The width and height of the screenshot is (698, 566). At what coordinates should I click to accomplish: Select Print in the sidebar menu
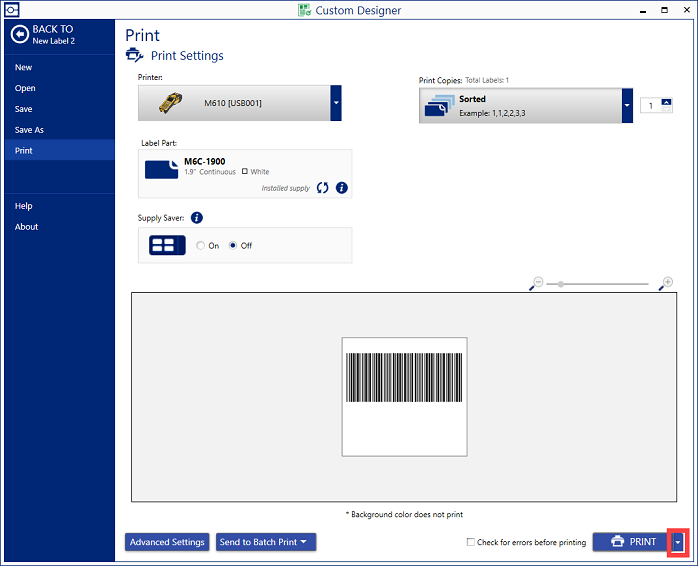60,151
